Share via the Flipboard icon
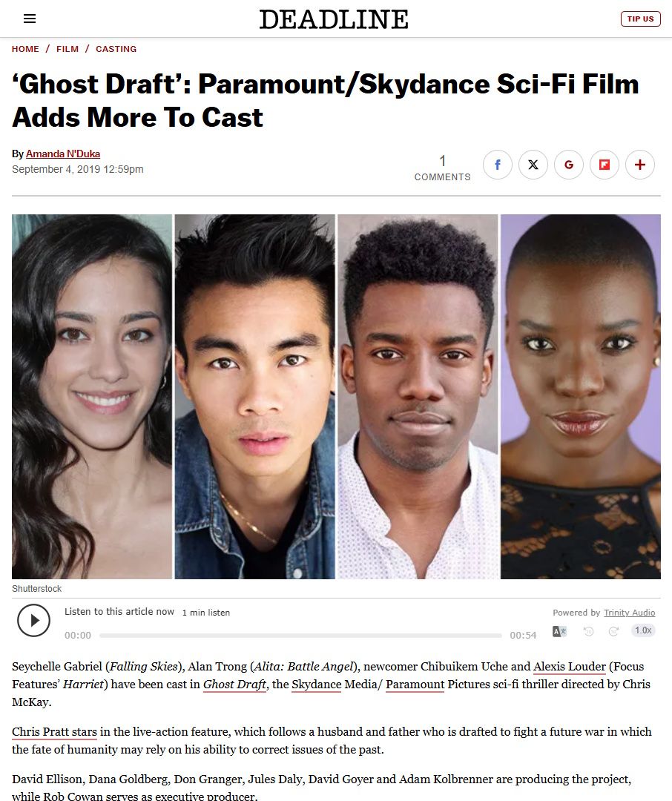The image size is (672, 801). (605, 165)
